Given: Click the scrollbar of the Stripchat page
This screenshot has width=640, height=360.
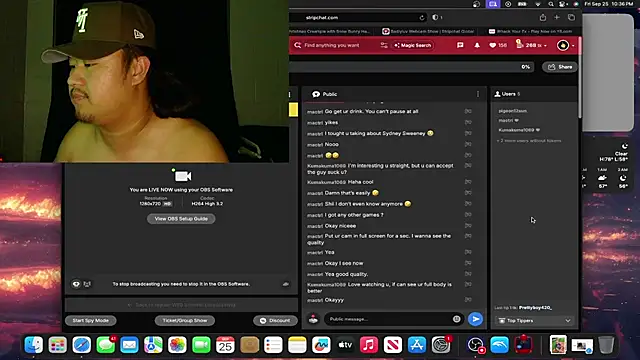Looking at the screenshot, I should [579, 78].
